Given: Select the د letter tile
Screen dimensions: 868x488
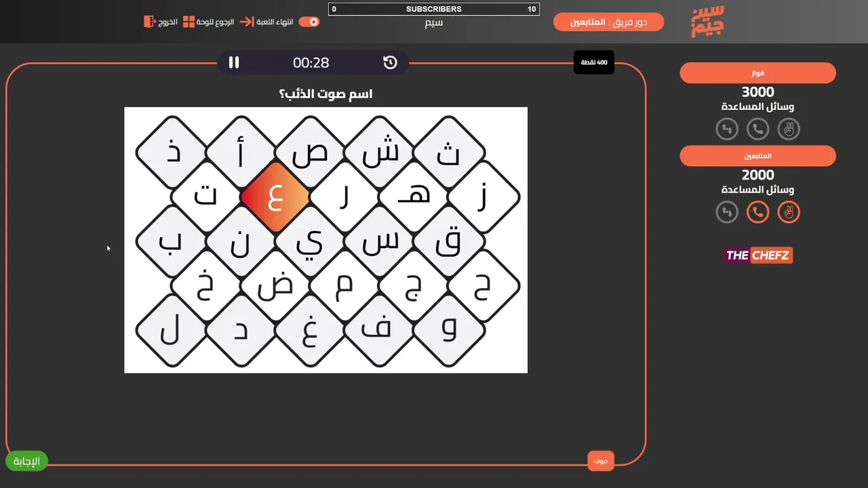Looking at the screenshot, I should 241,331.
